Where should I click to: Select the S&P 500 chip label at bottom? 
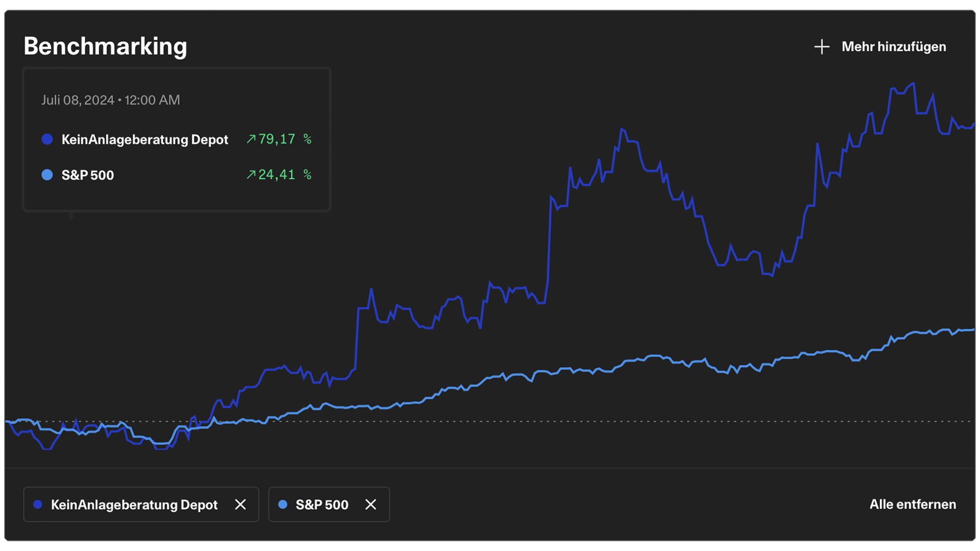[322, 505]
